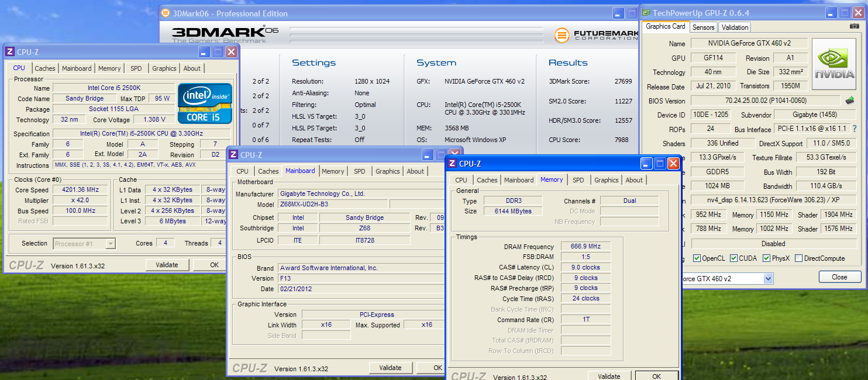This screenshot has width=868, height=380.
Task: Click the Name field Intel Core i5 2500K
Action: tap(114, 88)
